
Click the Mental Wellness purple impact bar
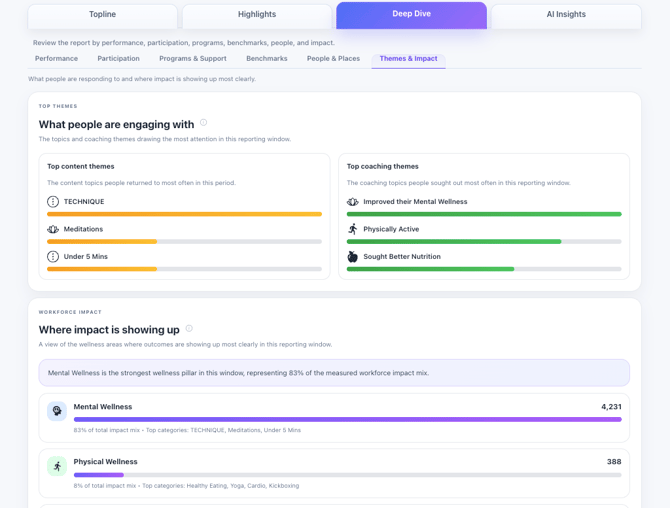(x=347, y=420)
